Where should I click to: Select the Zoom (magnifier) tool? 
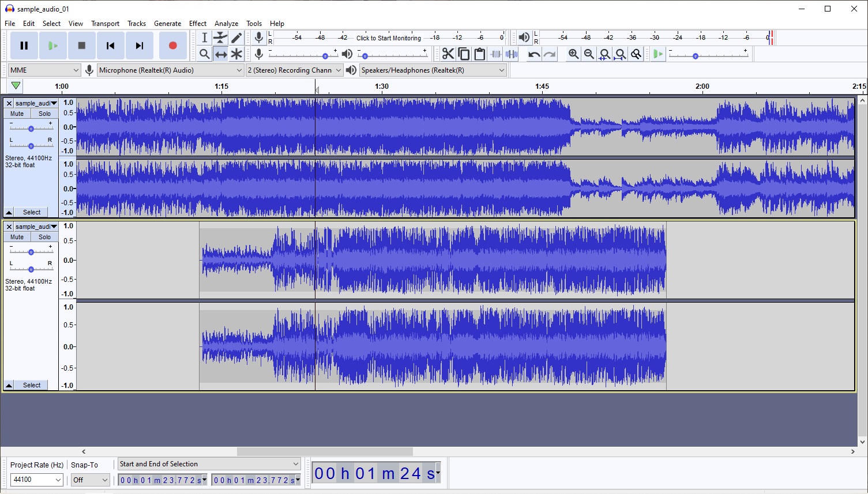click(204, 54)
